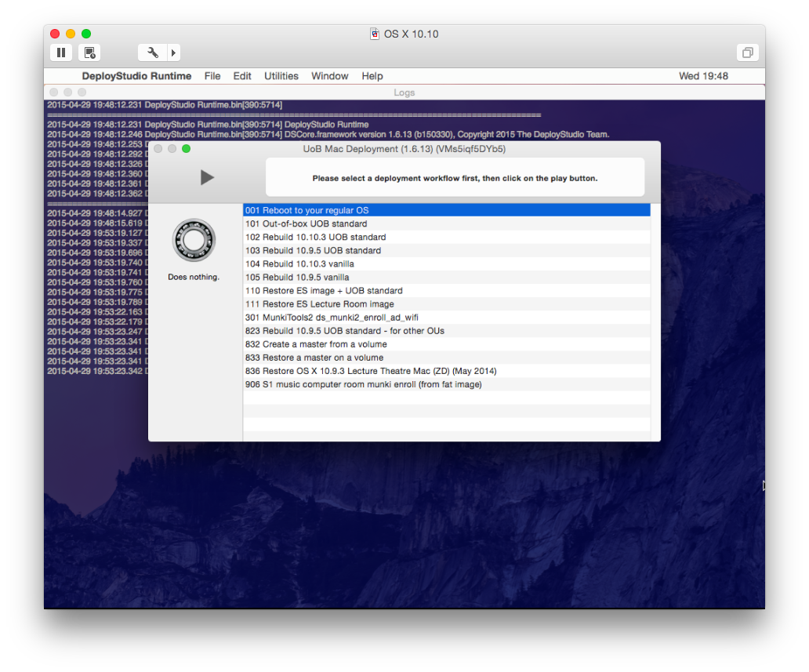
Task: Select 001 Reboot to your regular OS
Action: coord(447,210)
